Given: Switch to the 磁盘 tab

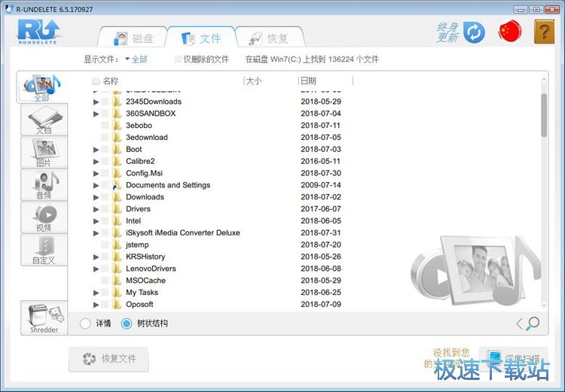Looking at the screenshot, I should pos(133,38).
